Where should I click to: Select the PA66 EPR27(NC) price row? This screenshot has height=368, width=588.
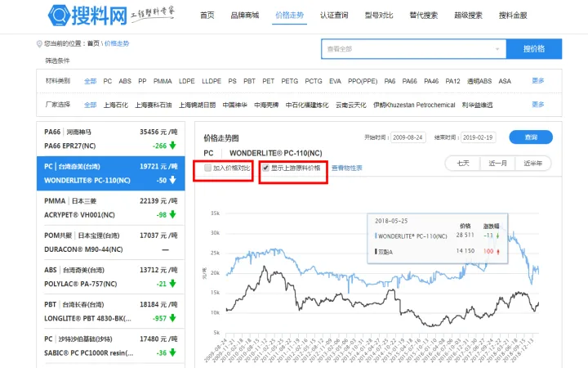[110, 138]
